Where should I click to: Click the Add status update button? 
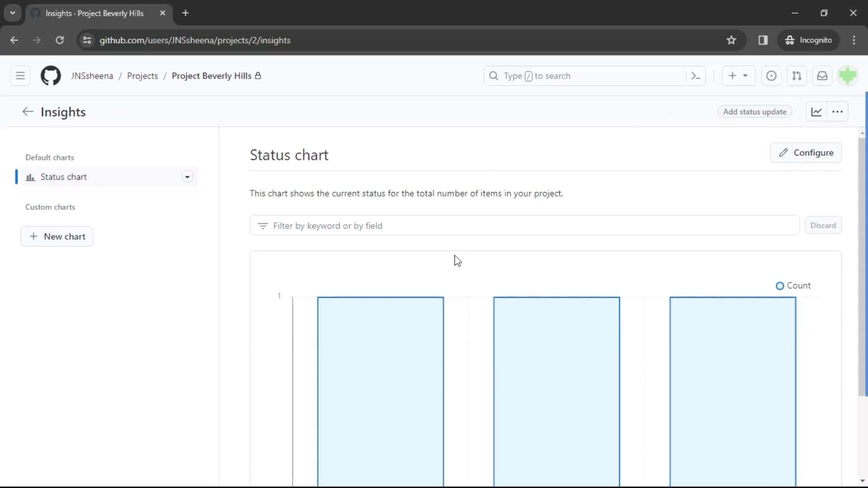[755, 112]
